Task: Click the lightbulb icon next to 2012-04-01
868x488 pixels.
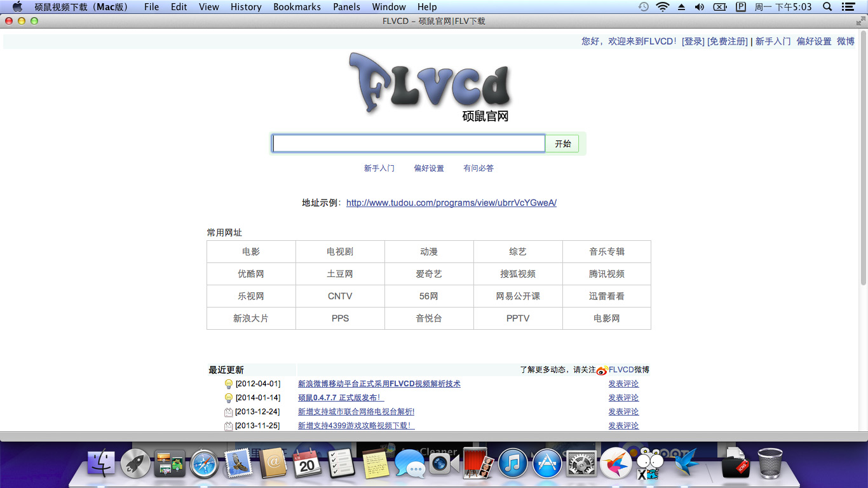Action: coord(229,384)
